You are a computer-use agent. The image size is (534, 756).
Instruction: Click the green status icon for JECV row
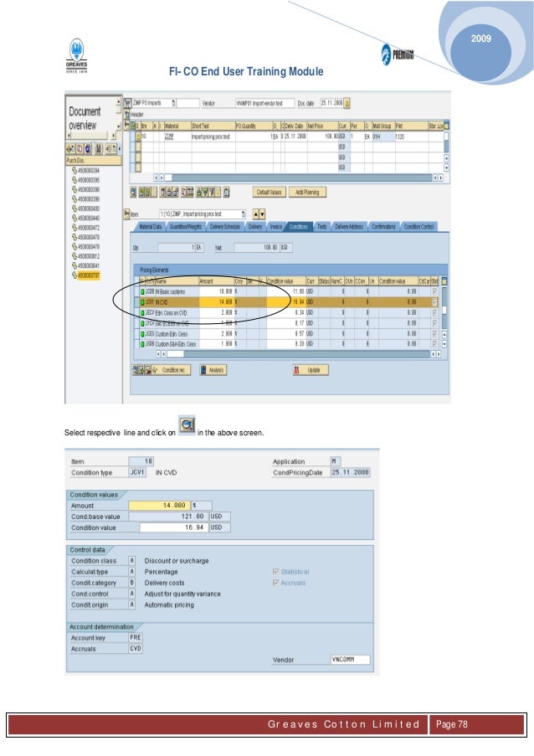(x=142, y=313)
